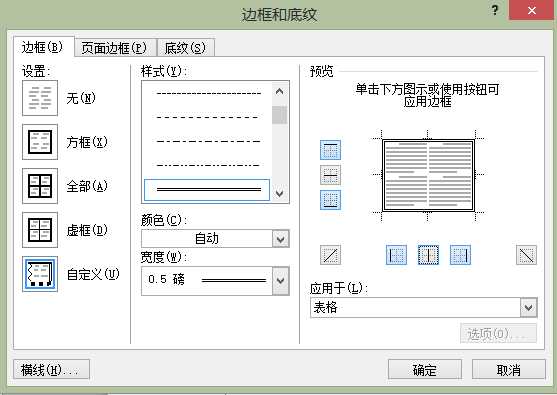Confirm with the 确定 button
Screen dimensions: 557x395
(425, 370)
